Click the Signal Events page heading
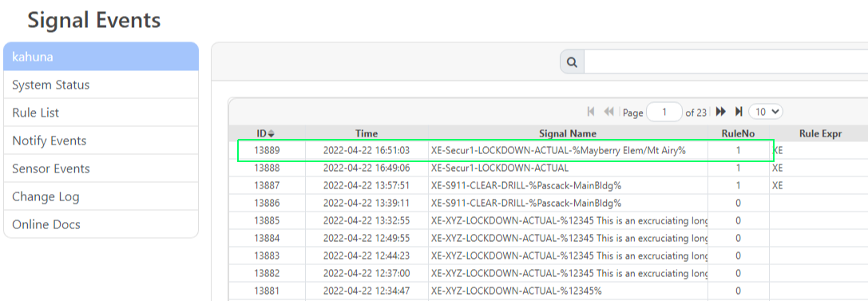Image resolution: width=868 pixels, height=301 pixels. click(94, 21)
